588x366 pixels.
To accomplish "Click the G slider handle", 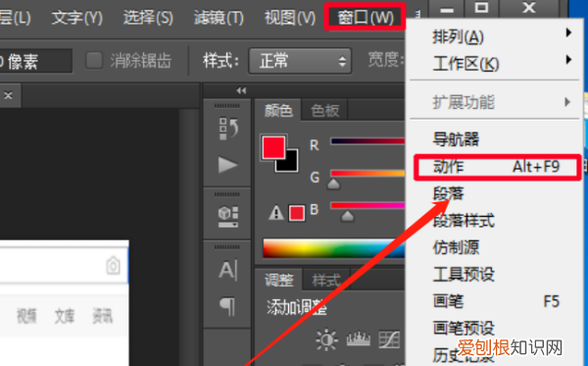I will coord(333,183).
